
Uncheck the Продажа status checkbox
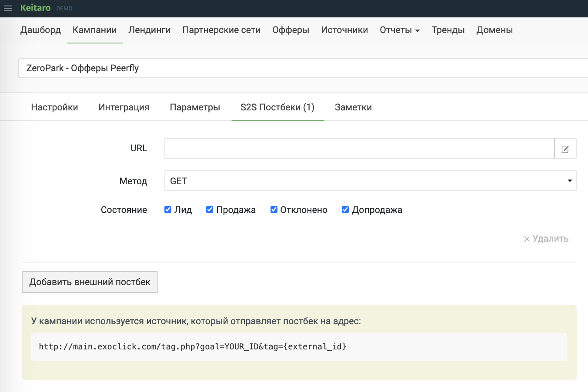tap(210, 209)
